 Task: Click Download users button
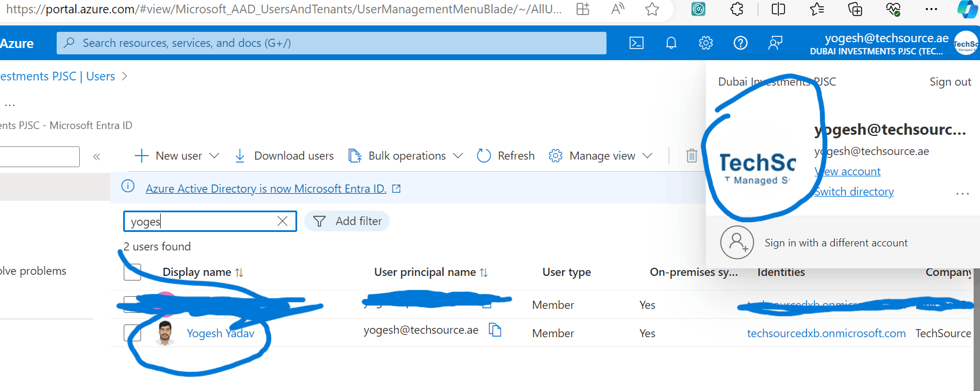click(x=284, y=156)
